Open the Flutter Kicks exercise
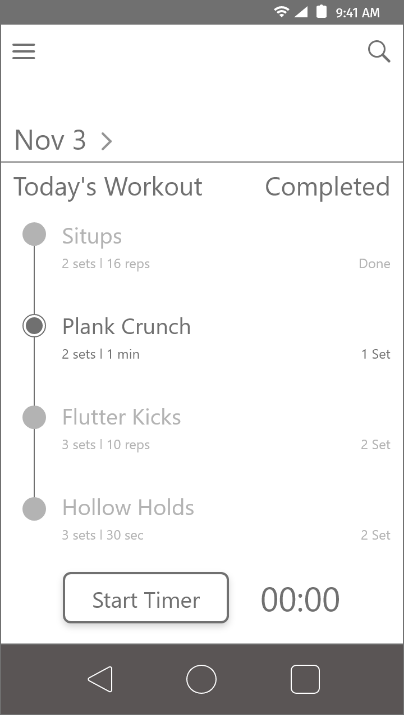 coord(121,417)
